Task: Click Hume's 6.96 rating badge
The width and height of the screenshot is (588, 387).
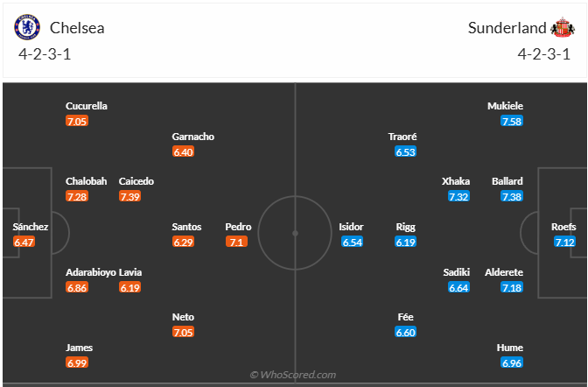Action: tap(512, 362)
